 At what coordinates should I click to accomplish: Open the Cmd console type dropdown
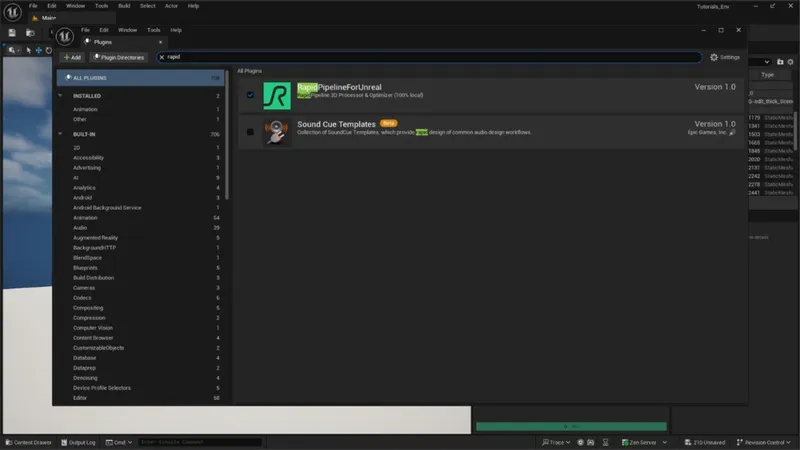[119, 442]
